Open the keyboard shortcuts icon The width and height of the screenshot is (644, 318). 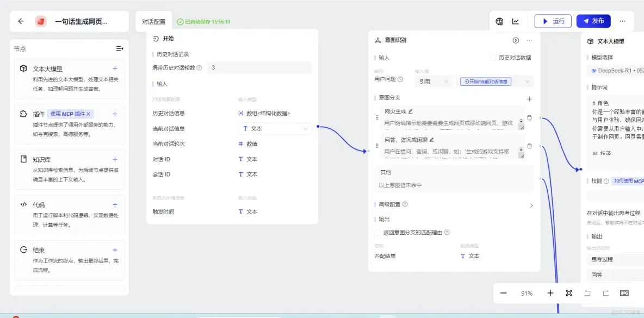624,293
